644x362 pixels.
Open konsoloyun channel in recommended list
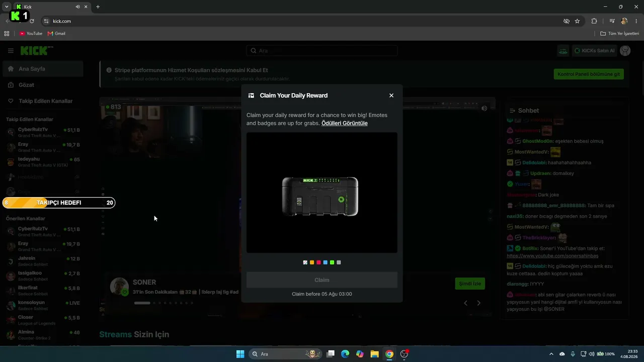click(43, 305)
